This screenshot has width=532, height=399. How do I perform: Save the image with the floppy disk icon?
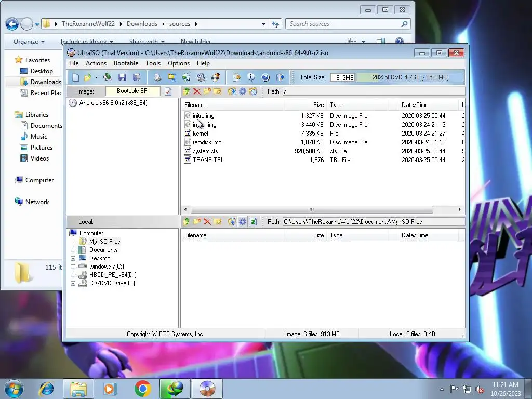(122, 77)
